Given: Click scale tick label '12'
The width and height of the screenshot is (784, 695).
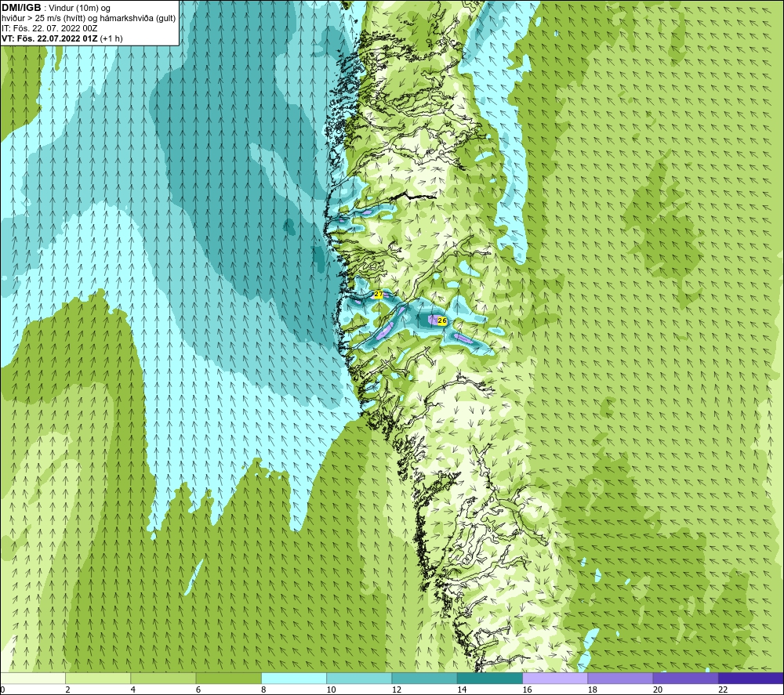Looking at the screenshot, I should point(397,690).
